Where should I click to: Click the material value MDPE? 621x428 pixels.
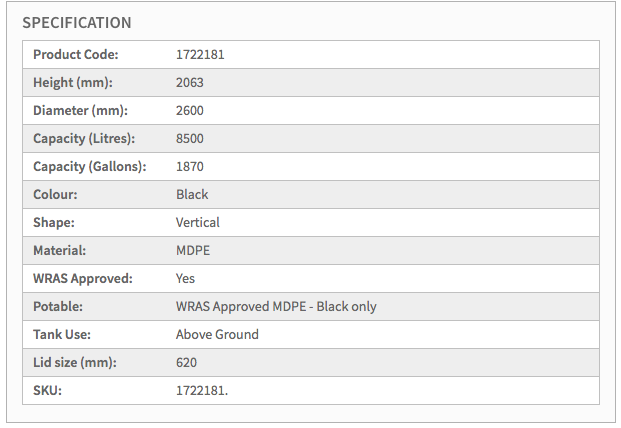(193, 251)
